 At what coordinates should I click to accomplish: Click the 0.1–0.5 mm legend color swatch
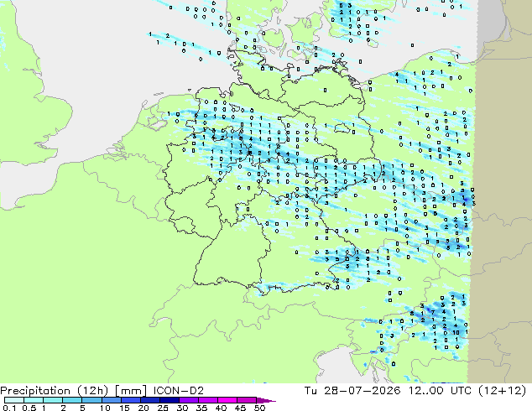(14, 400)
